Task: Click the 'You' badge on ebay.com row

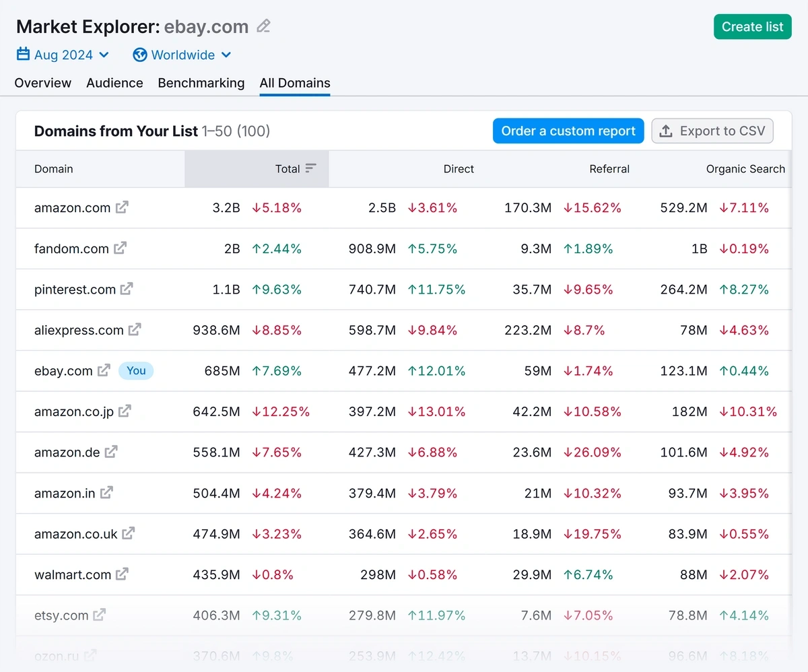Action: point(136,370)
